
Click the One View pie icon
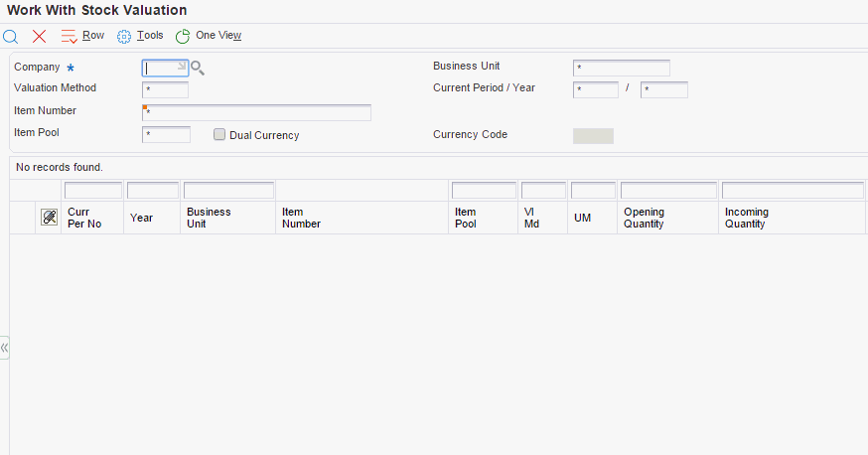tap(183, 36)
